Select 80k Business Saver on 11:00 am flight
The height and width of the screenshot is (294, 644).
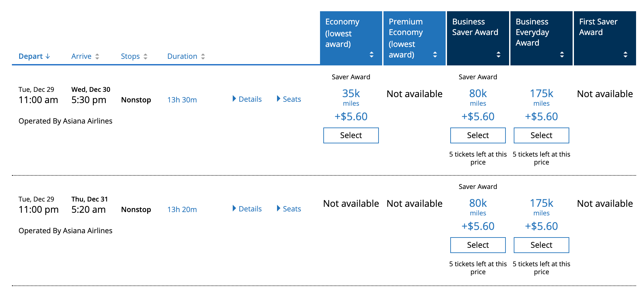pos(478,135)
